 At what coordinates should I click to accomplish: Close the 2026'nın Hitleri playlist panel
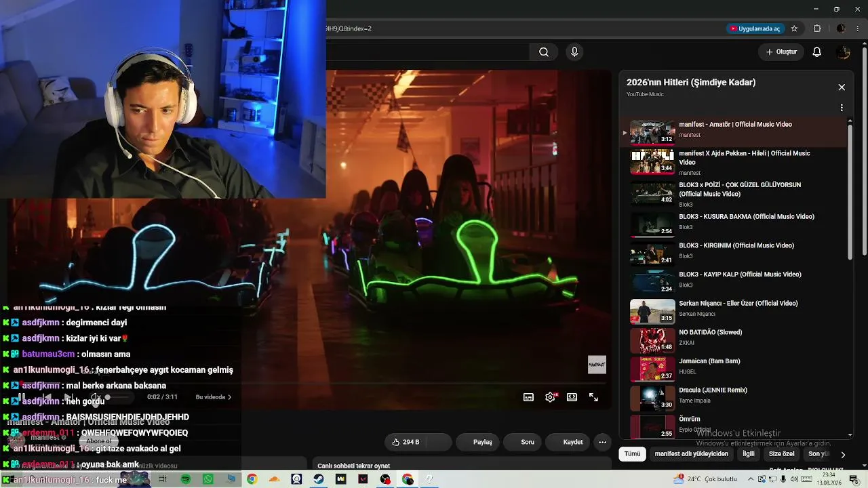842,87
